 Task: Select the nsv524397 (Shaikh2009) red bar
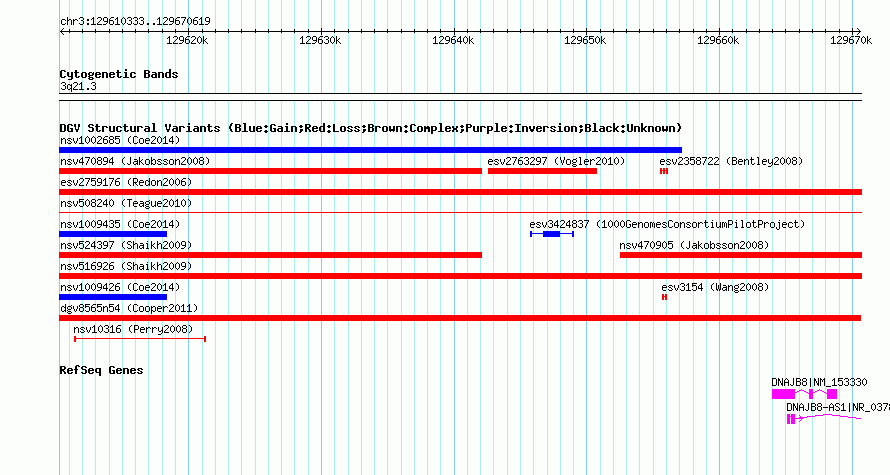(x=271, y=255)
